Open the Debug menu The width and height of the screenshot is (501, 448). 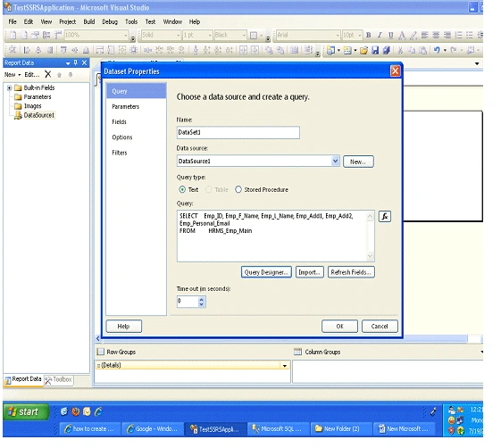pos(110,21)
